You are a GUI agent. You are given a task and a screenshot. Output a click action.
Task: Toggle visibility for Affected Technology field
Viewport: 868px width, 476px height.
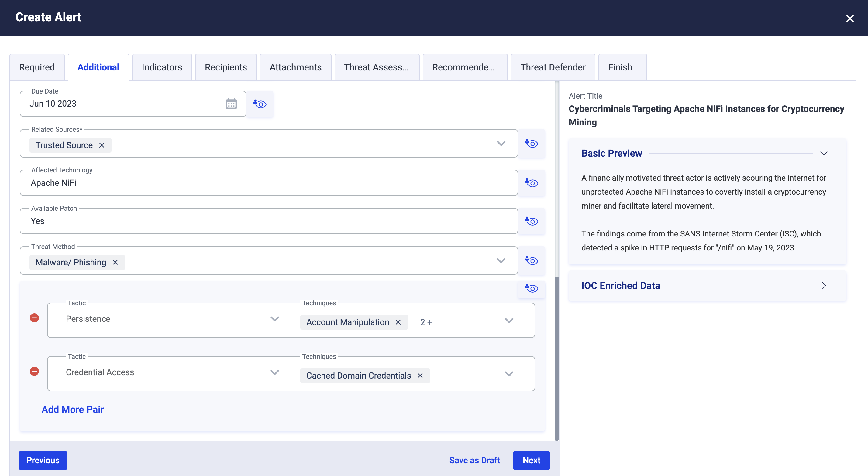531,183
